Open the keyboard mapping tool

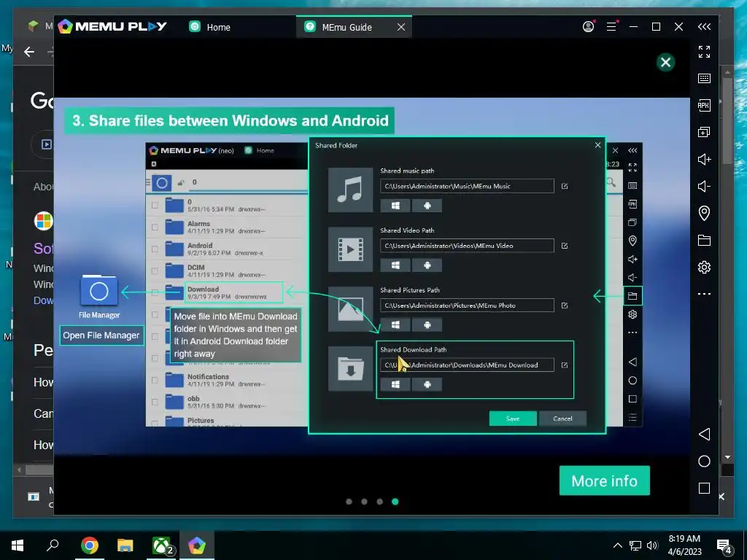click(704, 78)
